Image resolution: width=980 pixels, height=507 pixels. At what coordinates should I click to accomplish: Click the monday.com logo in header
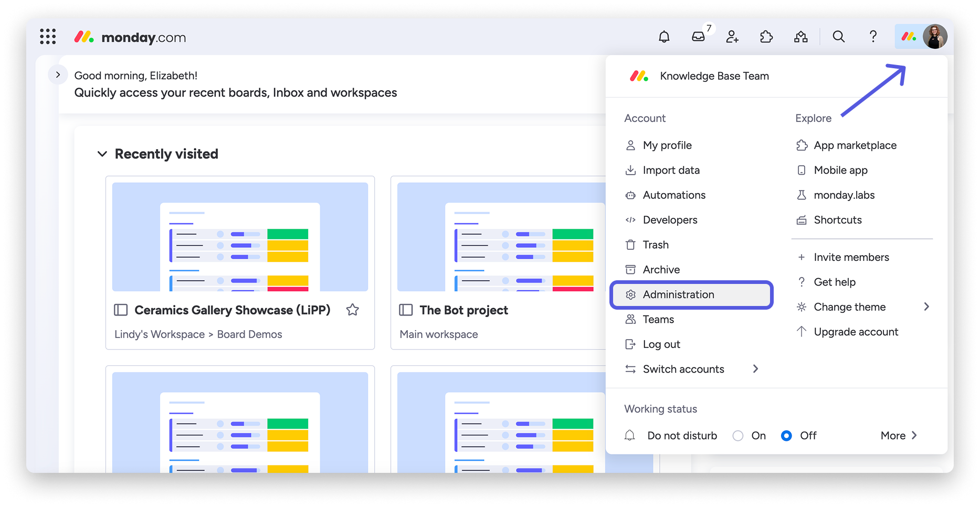pyautogui.click(x=130, y=37)
